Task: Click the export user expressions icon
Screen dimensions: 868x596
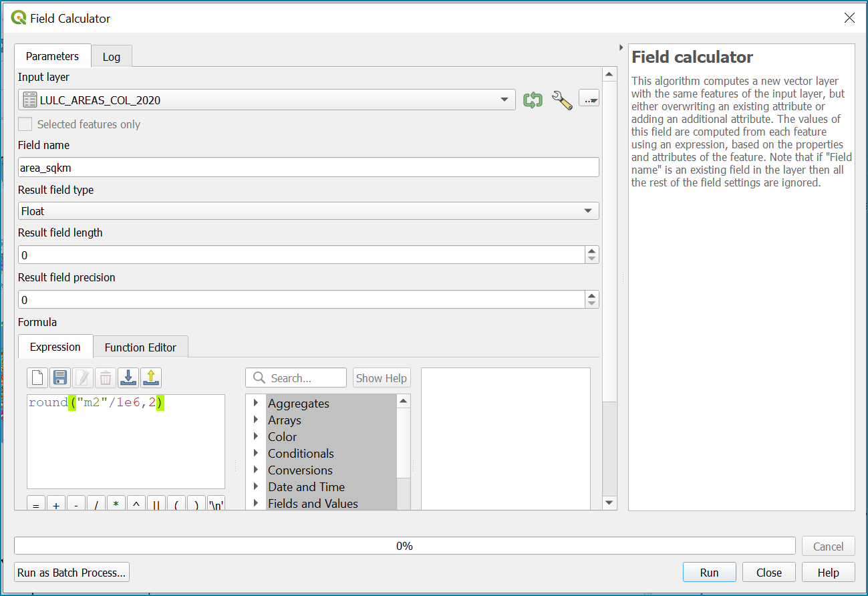Action: (x=151, y=378)
